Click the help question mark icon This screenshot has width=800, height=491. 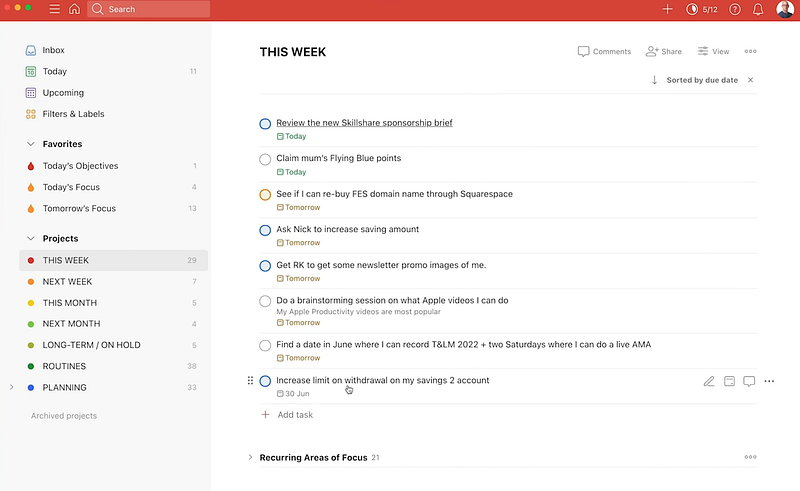(x=735, y=9)
